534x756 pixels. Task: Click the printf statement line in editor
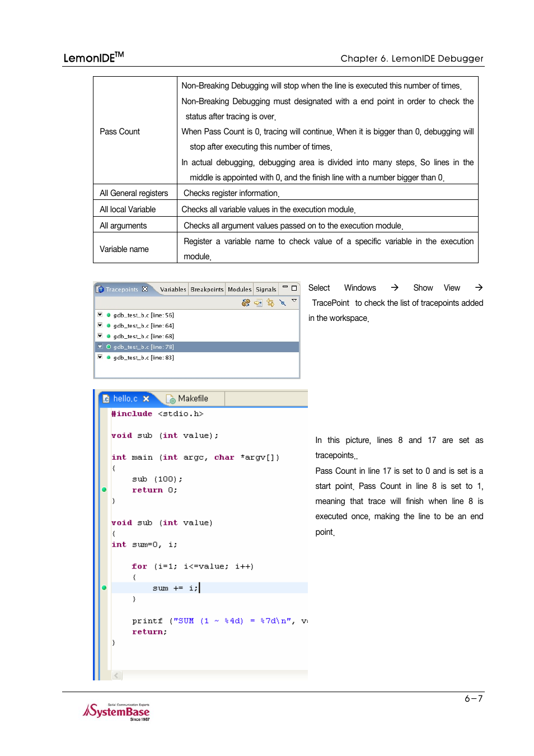point(220,620)
